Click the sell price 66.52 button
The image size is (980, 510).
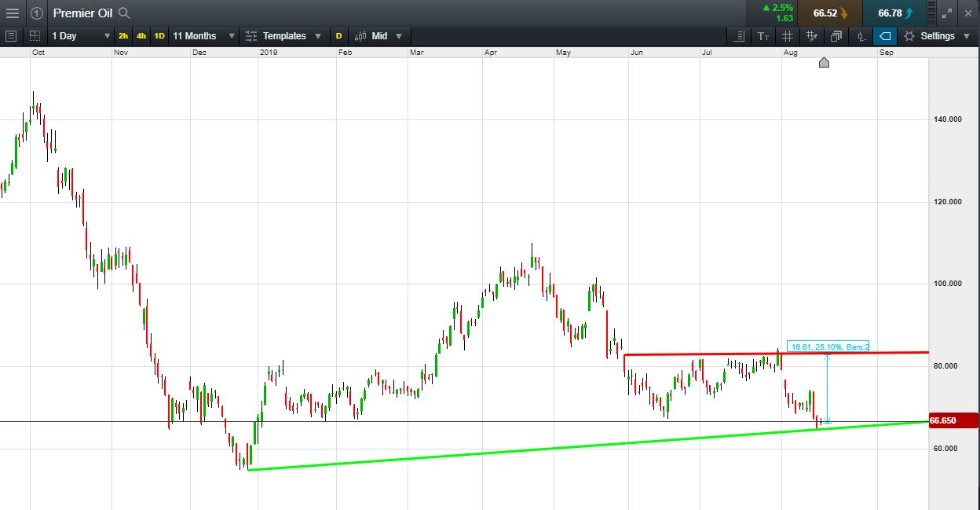click(830, 13)
